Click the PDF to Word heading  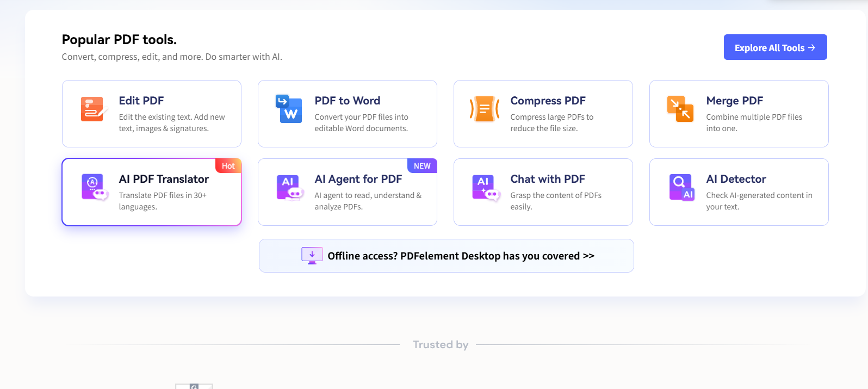347,101
